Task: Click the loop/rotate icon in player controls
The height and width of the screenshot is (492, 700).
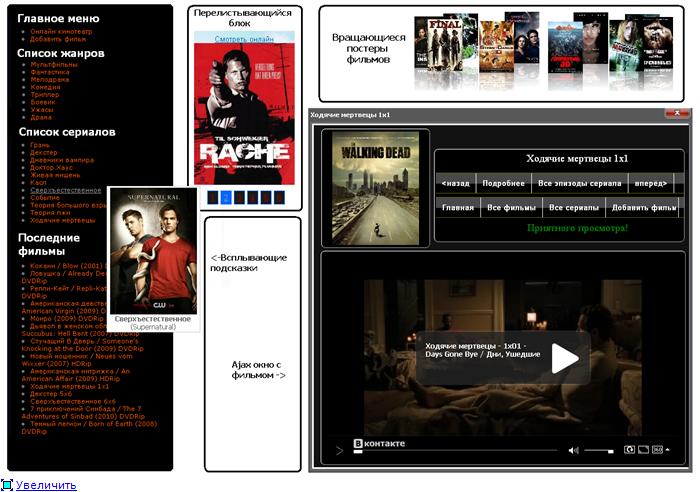Action: [629, 450]
